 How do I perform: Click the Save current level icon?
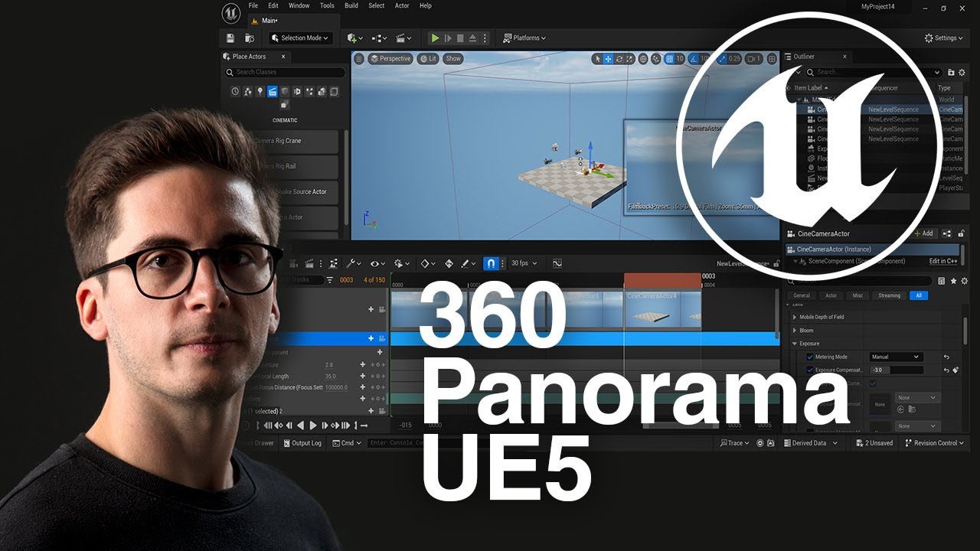pos(230,37)
